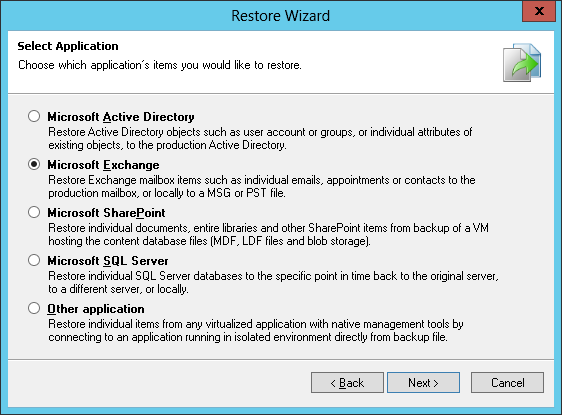Click description 'Restore individual items from any virtualized'
This screenshot has width=562, height=415.
pos(256,330)
